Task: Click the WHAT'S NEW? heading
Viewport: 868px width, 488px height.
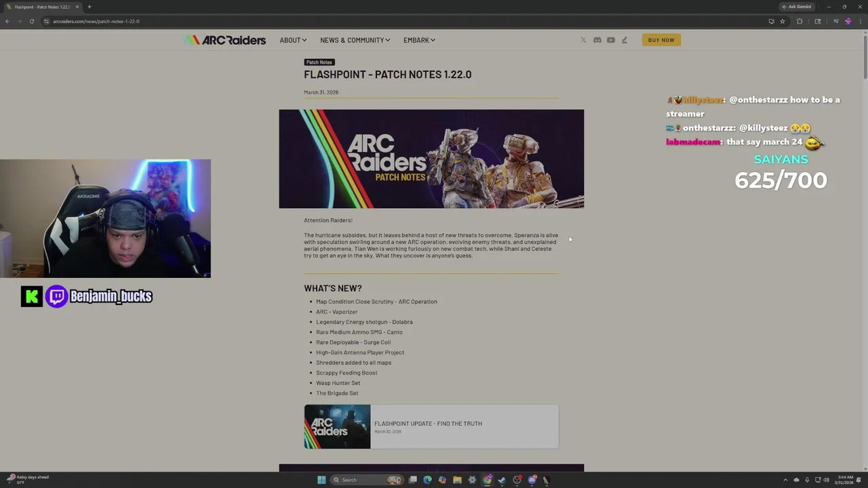Action: (333, 288)
